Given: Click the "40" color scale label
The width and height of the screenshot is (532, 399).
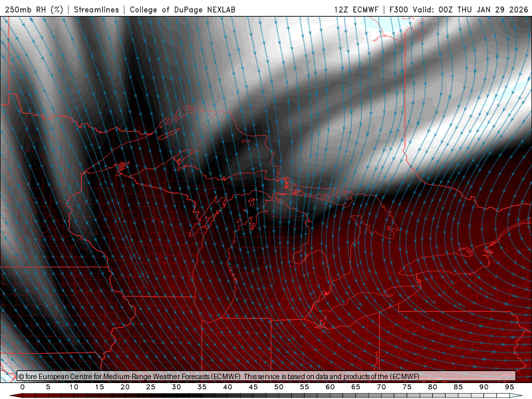Looking at the screenshot, I should click(227, 387).
